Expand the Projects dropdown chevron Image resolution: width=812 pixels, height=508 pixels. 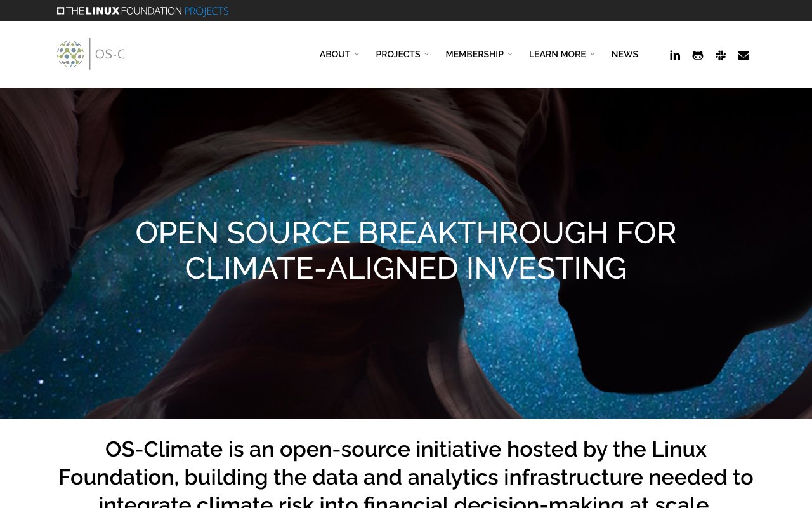click(x=426, y=55)
